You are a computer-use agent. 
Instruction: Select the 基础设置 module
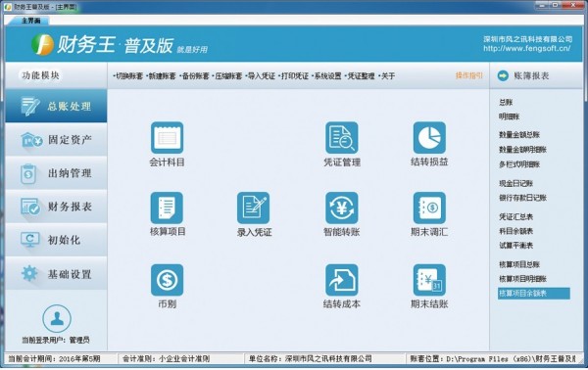tap(56, 274)
